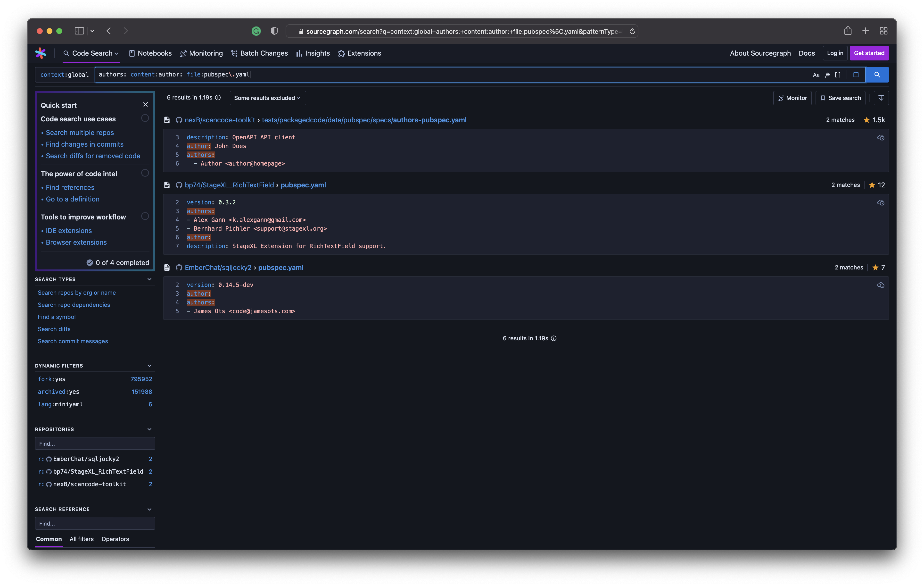
Task: Click star icon next to 12
Action: pos(872,185)
